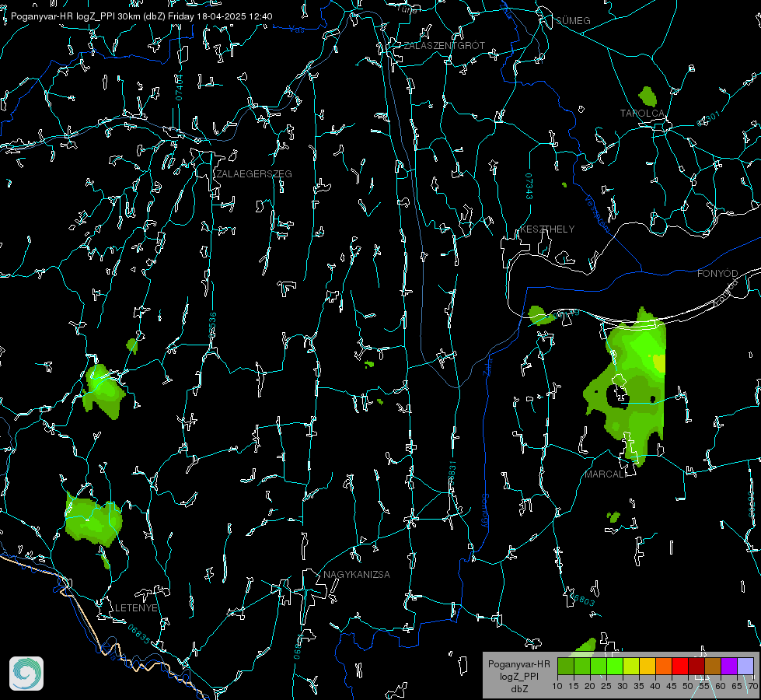The image size is (761, 700).
Task: Click the dbZ unit text in the legend
Action: coord(518,689)
